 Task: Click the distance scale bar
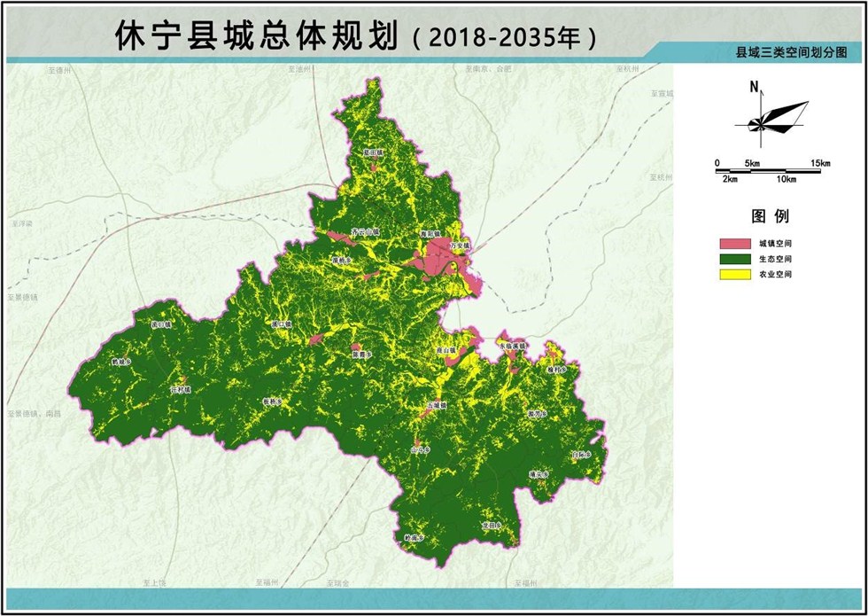click(x=769, y=170)
